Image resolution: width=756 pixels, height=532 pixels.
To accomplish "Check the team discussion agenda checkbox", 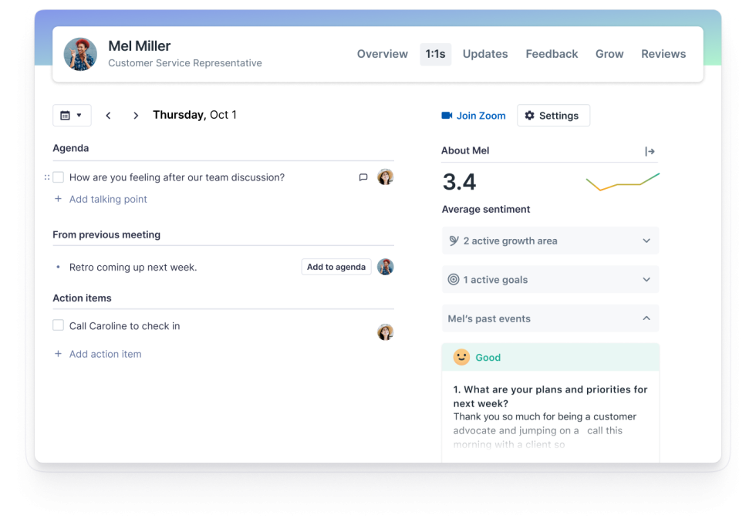I will (59, 177).
